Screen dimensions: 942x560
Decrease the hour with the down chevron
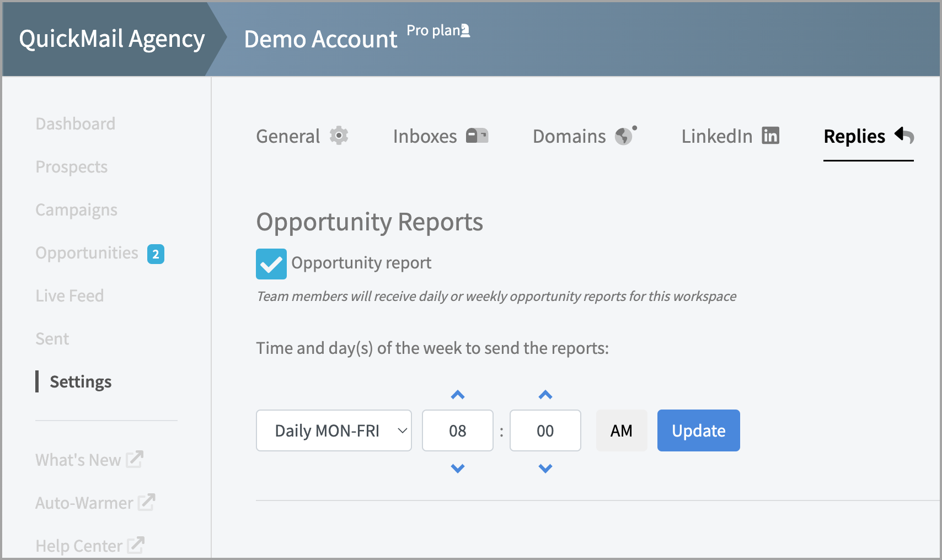[x=458, y=468]
